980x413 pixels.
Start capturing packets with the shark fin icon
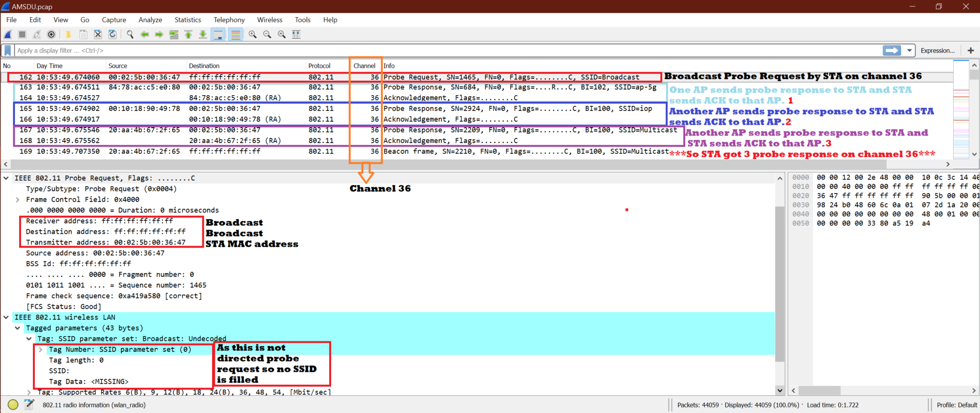[x=8, y=34]
